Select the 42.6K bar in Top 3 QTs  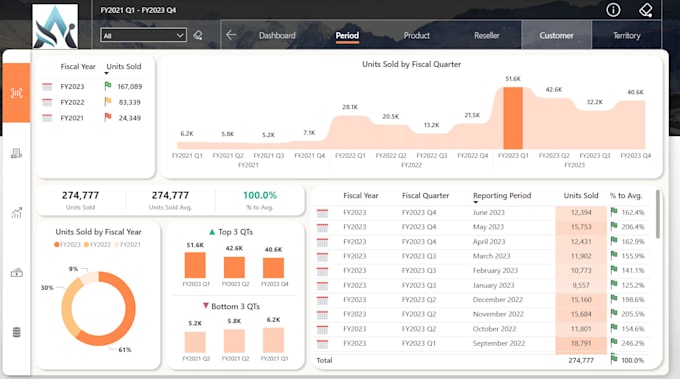click(x=234, y=267)
